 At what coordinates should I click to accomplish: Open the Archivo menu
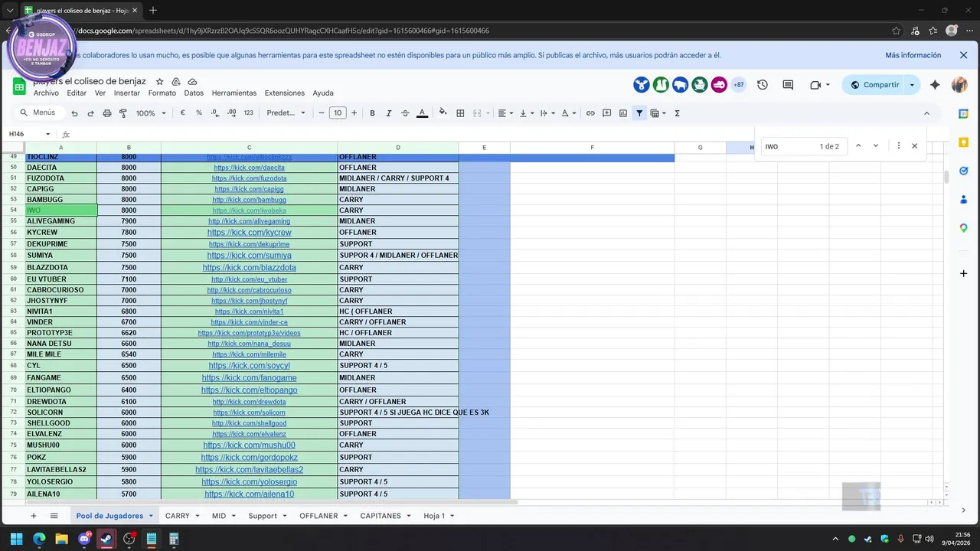(46, 93)
